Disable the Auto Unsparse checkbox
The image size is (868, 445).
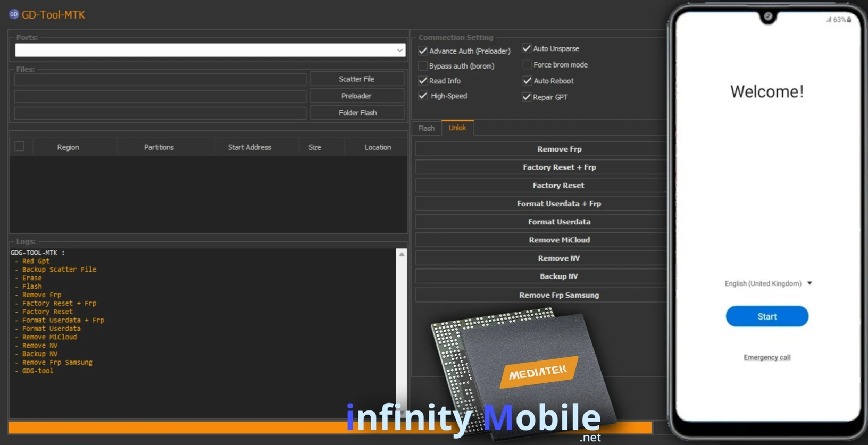click(527, 48)
